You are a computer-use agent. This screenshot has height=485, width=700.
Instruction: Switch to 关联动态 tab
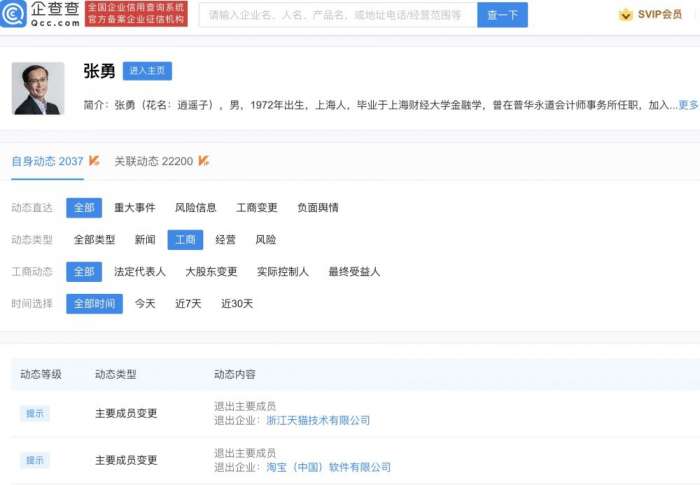153,161
